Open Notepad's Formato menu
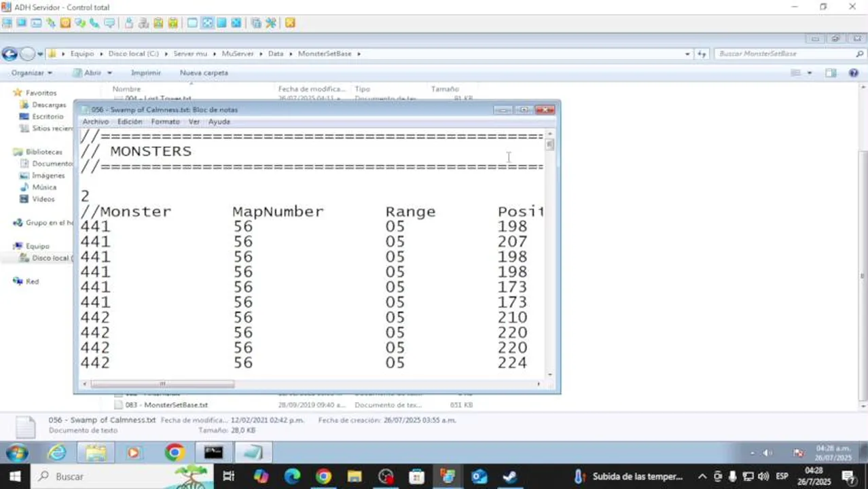This screenshot has width=868, height=489. point(166,122)
